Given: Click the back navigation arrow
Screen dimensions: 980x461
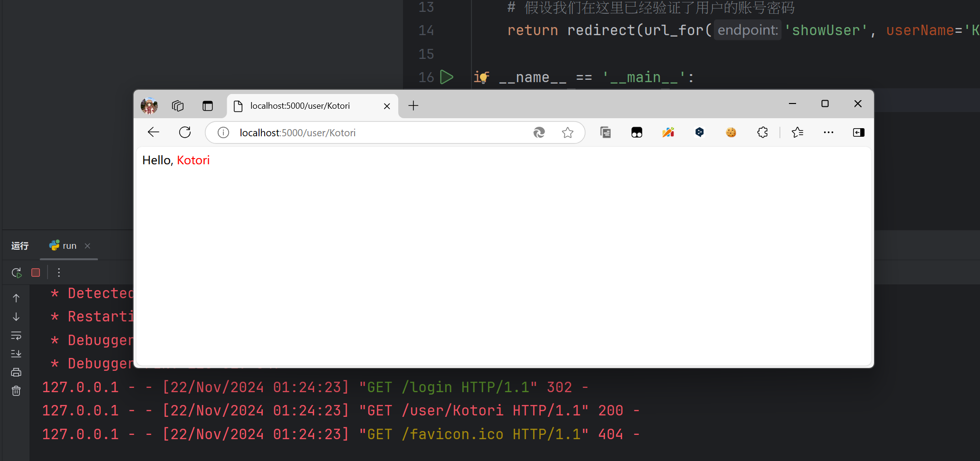Looking at the screenshot, I should [153, 132].
